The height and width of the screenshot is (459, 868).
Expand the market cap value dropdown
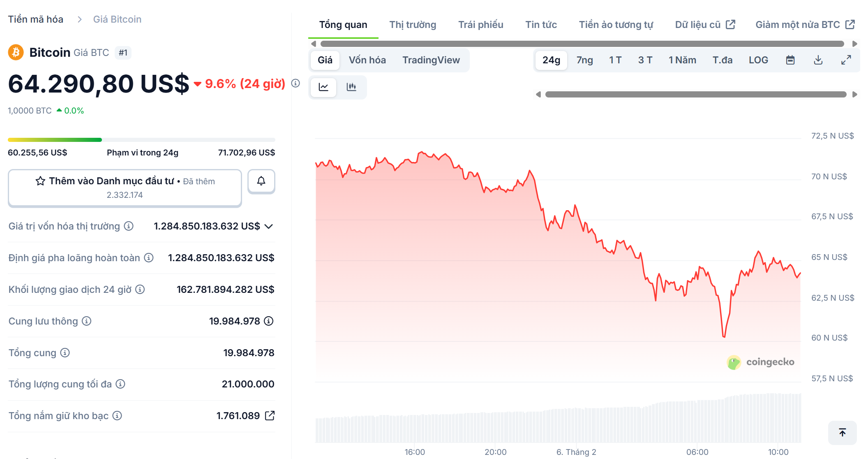(269, 226)
